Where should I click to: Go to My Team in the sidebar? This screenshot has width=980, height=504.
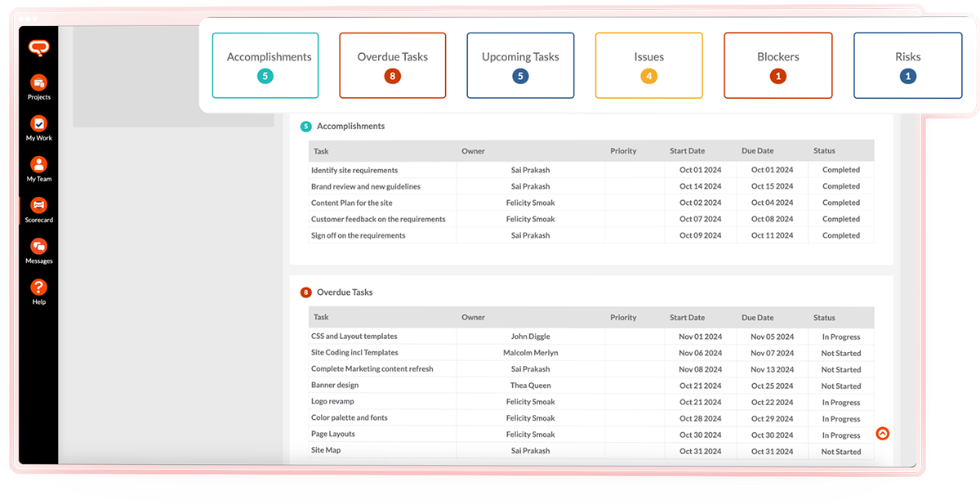tap(38, 169)
